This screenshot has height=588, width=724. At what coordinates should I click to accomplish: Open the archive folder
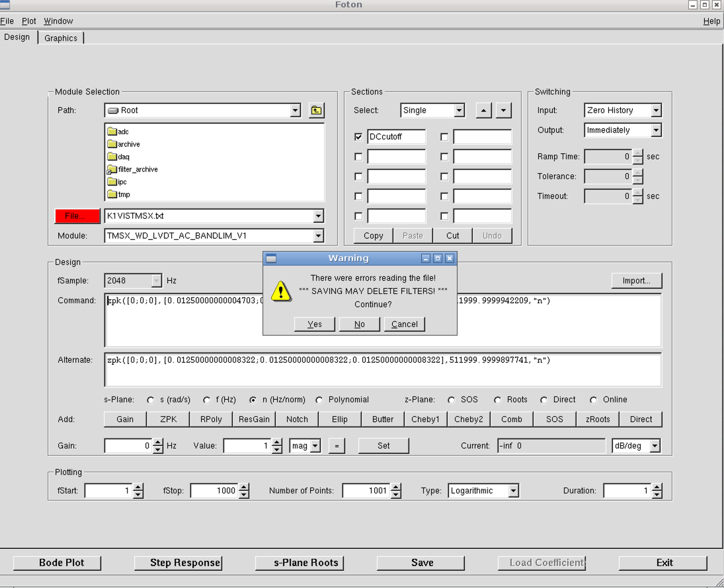(x=124, y=144)
